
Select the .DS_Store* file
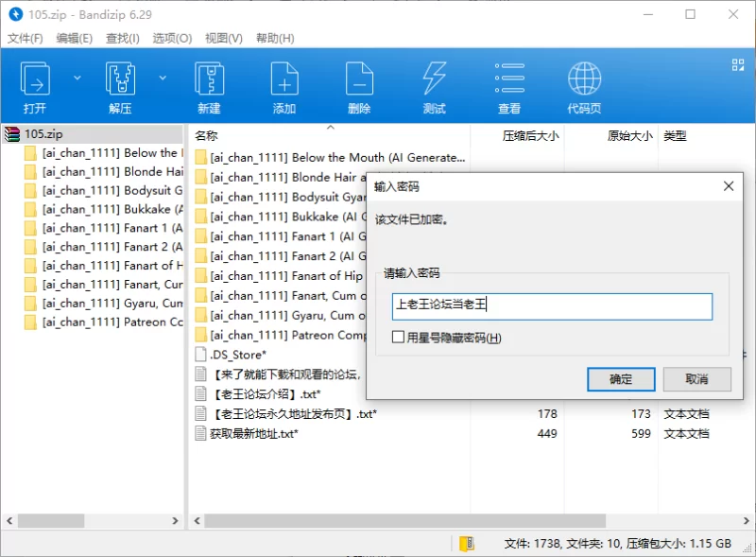(231, 356)
